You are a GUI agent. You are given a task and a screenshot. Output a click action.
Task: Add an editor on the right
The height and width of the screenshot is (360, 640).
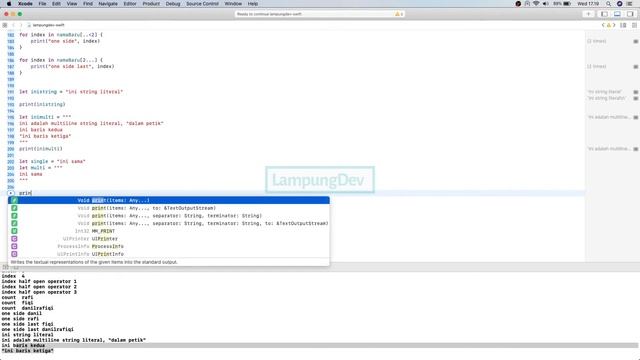(x=634, y=25)
